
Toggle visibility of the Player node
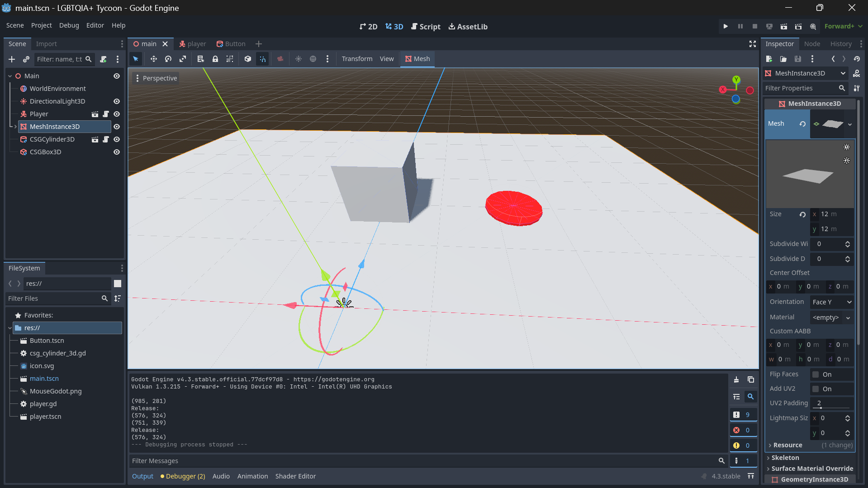pos(117,114)
